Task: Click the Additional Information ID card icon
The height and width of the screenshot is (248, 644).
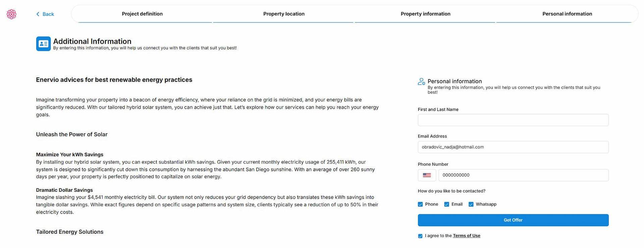Action: (43, 44)
